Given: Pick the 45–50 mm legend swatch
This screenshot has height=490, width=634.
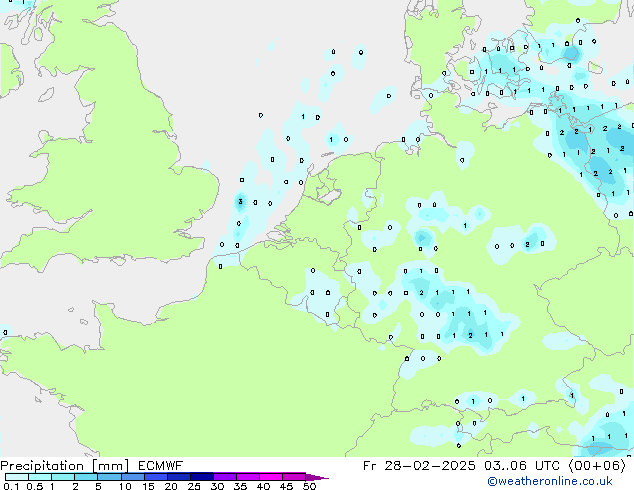Looking at the screenshot, I should pyautogui.click(x=294, y=477).
